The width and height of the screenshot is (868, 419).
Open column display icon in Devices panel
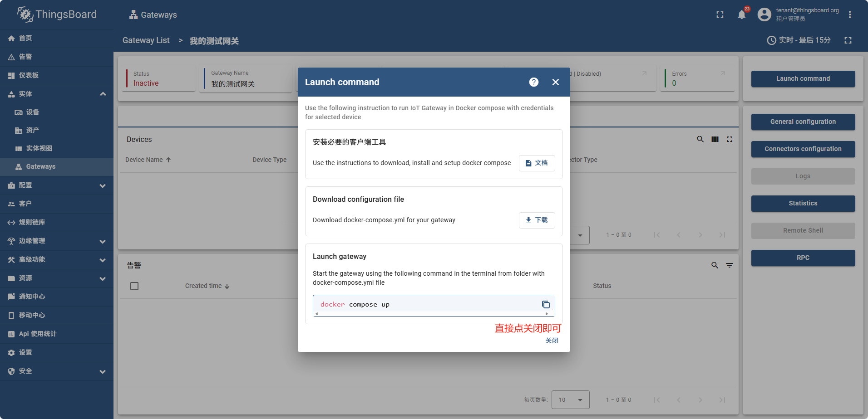(x=715, y=139)
